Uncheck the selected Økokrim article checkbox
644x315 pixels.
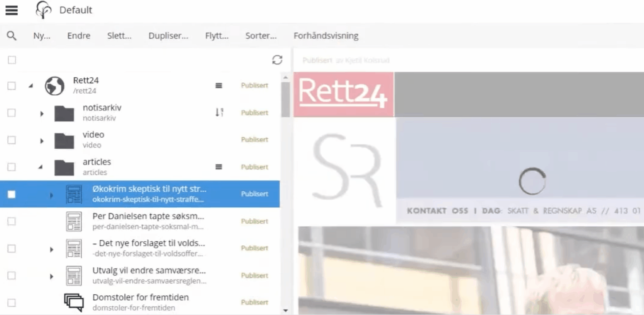11,194
